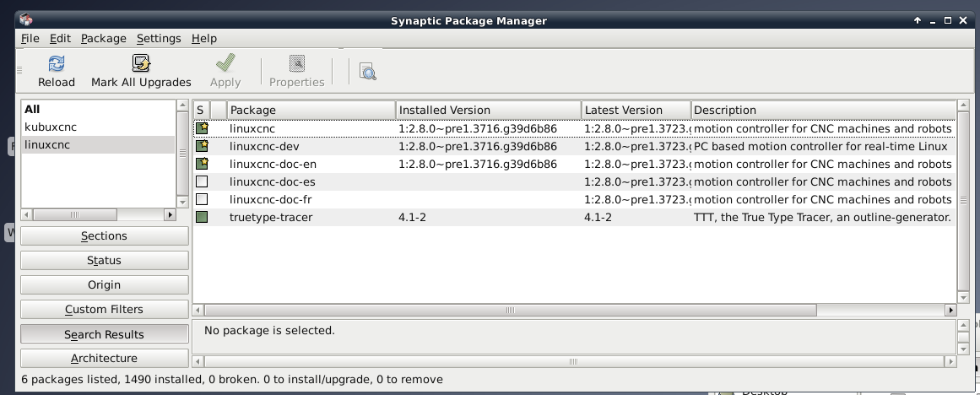Show the Status filter list
980x395 pixels.
coord(105,260)
